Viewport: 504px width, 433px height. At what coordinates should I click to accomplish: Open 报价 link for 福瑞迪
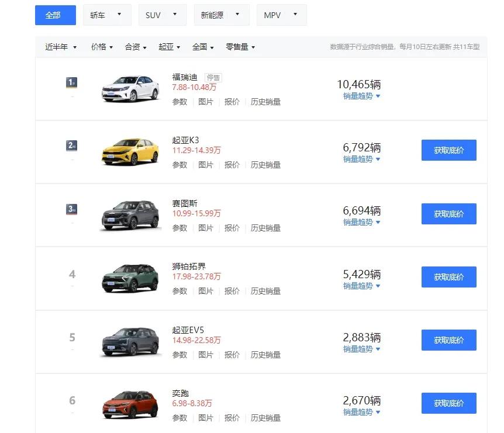pyautogui.click(x=232, y=102)
